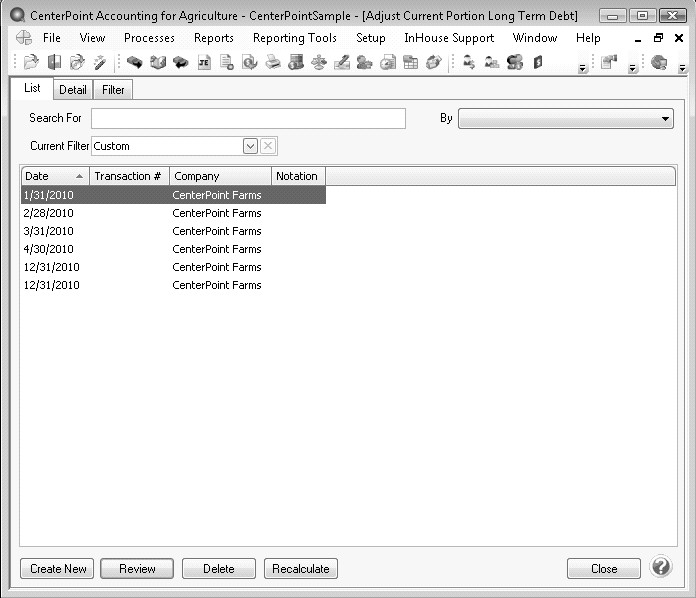Click the JE journal entry icon
The image size is (696, 598).
click(x=204, y=62)
